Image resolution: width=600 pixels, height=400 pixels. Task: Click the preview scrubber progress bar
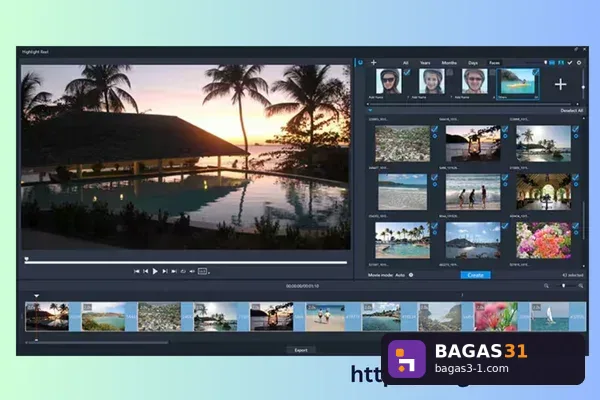186,263
